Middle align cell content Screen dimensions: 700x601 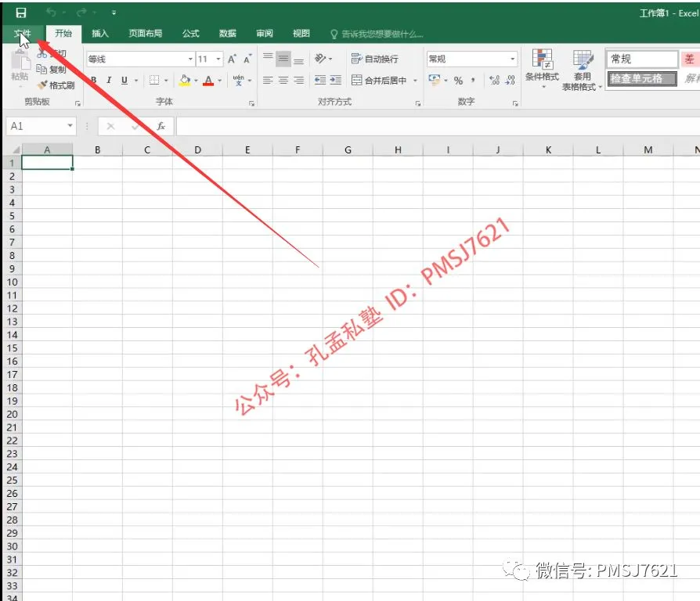pos(283,59)
